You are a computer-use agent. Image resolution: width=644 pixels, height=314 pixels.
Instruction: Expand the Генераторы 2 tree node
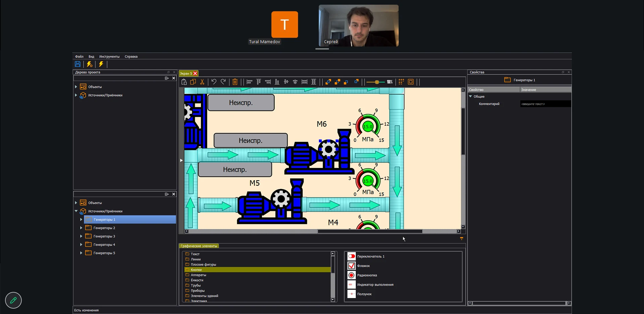point(81,228)
